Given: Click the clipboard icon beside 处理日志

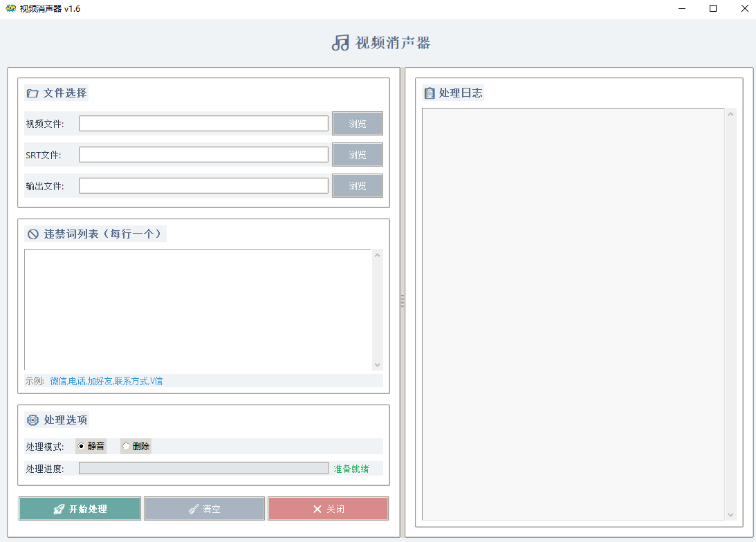Looking at the screenshot, I should click(x=430, y=93).
